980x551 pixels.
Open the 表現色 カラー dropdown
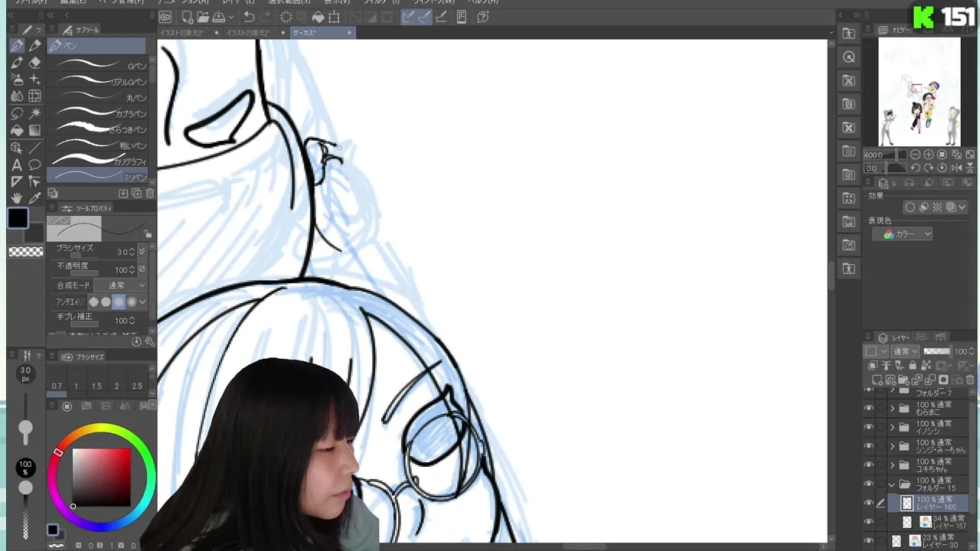click(903, 234)
